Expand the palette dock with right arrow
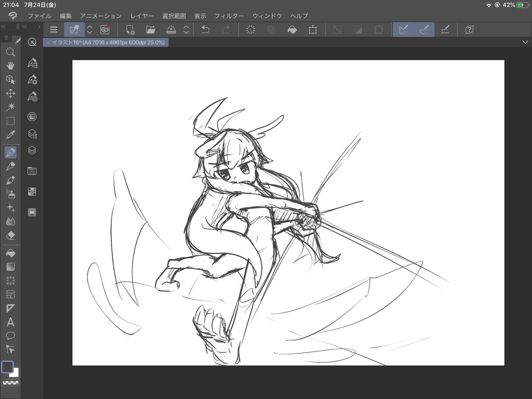The image size is (532, 399). point(39,27)
